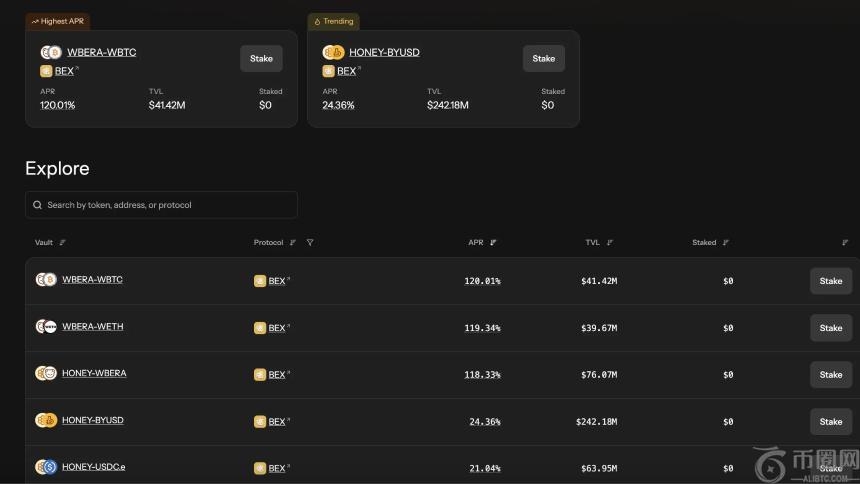Open BEX protocol link in WBERA-WBTC row
The height and width of the screenshot is (484, 860).
click(x=276, y=281)
